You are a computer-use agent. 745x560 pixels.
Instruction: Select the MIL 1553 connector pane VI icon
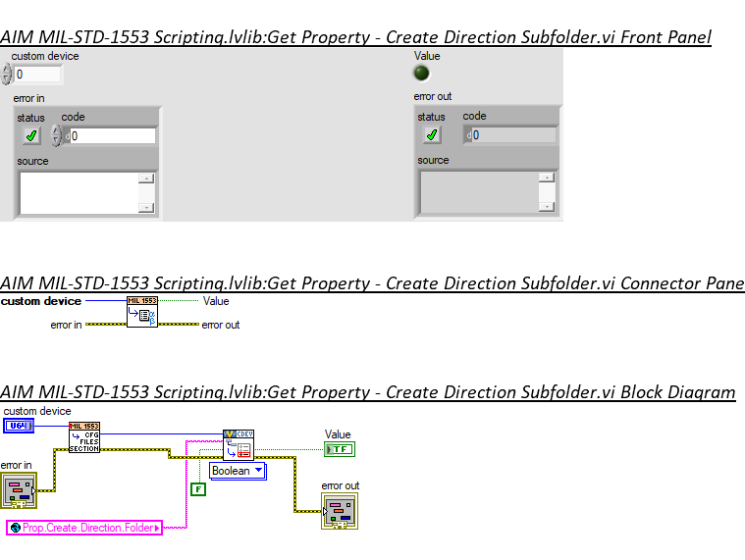[142, 312]
